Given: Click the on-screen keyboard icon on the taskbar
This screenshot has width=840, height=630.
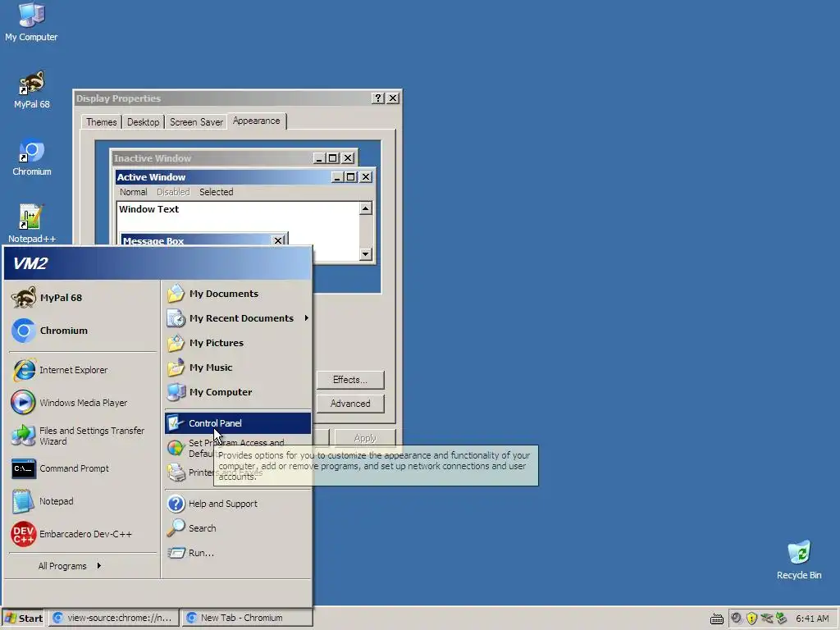Looking at the screenshot, I should coord(717,619).
